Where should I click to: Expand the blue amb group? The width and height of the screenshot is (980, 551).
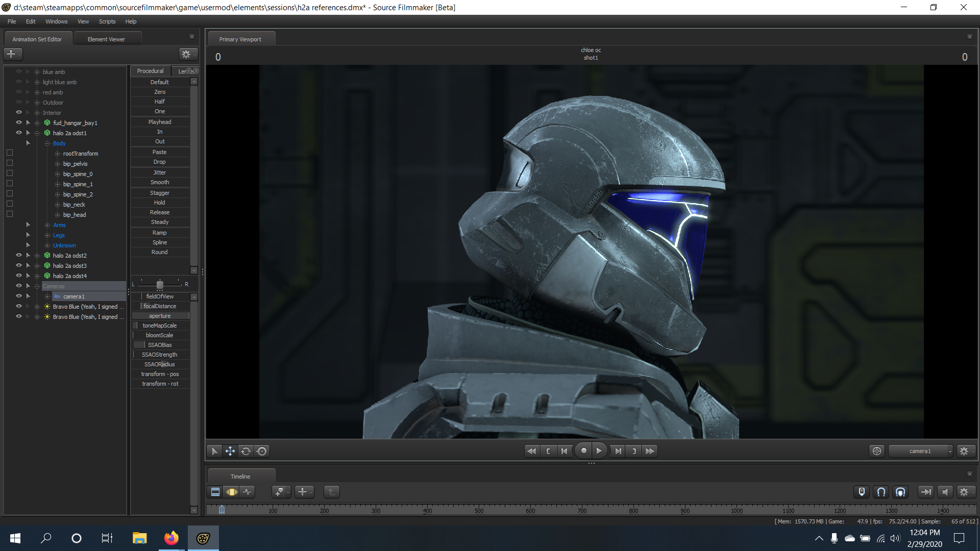(x=37, y=72)
